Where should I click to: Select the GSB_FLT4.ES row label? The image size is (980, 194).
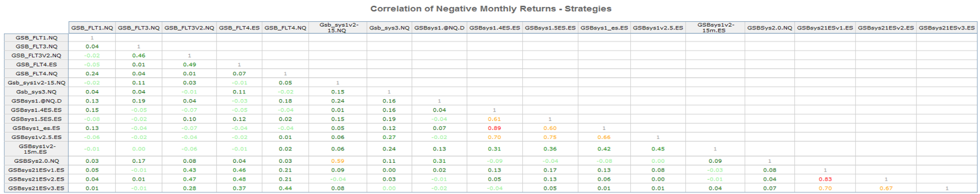[36, 64]
